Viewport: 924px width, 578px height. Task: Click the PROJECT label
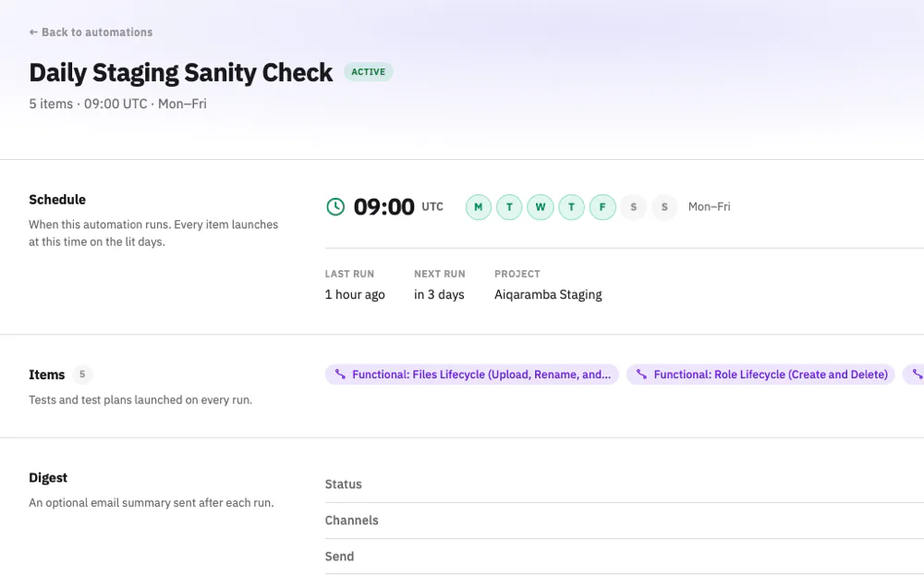pos(517,274)
